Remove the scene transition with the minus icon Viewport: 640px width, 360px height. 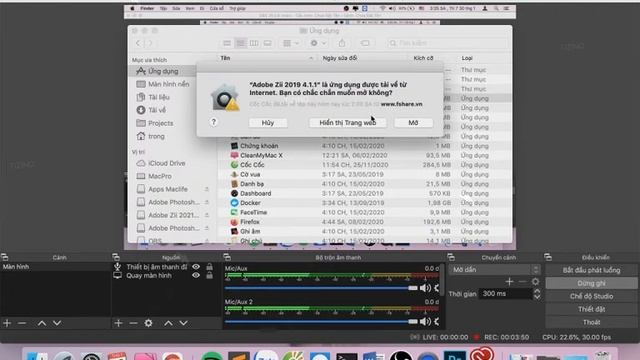522,282
